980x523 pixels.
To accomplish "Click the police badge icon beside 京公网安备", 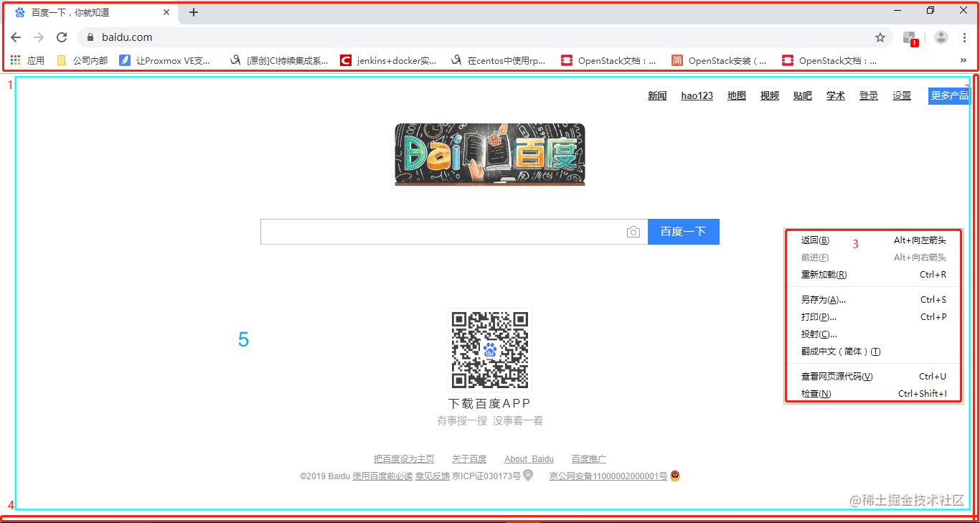I will [674, 475].
